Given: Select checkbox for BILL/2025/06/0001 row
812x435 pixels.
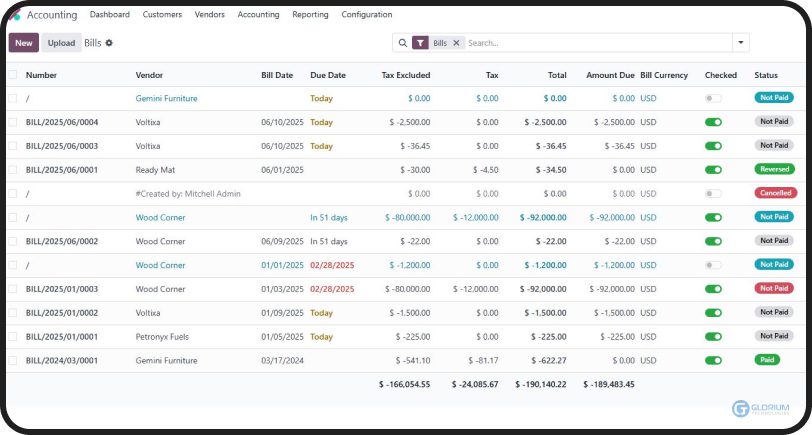Looking at the screenshot, I should 13,170.
